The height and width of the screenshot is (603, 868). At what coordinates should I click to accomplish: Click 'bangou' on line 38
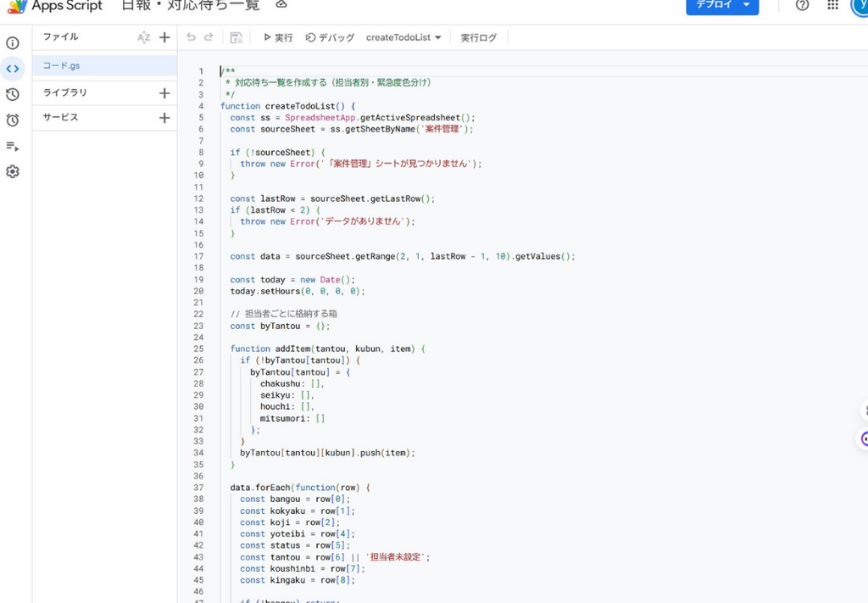point(285,500)
